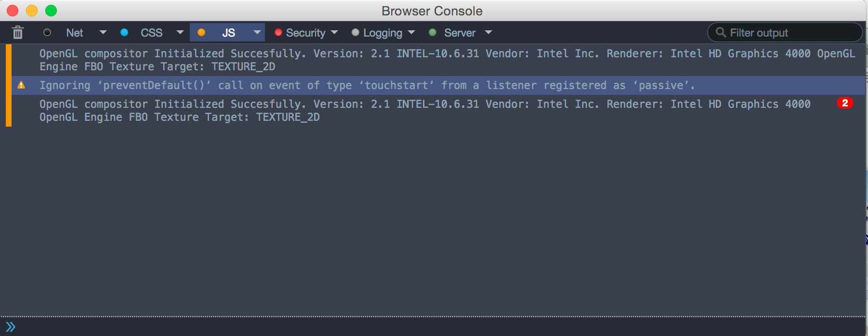Toggle the Net filter button

(75, 33)
